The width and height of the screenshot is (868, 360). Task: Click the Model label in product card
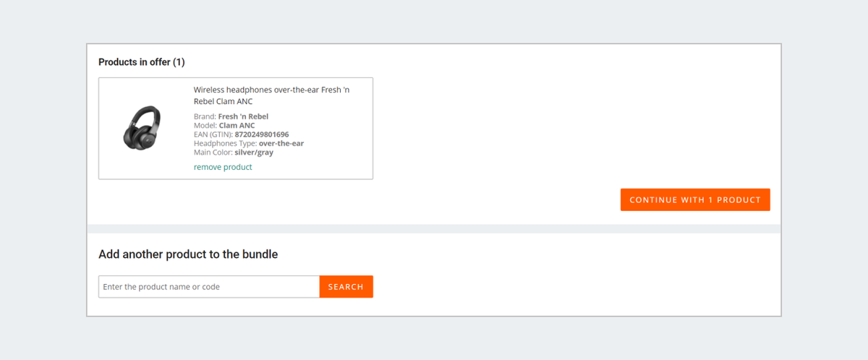(205, 126)
